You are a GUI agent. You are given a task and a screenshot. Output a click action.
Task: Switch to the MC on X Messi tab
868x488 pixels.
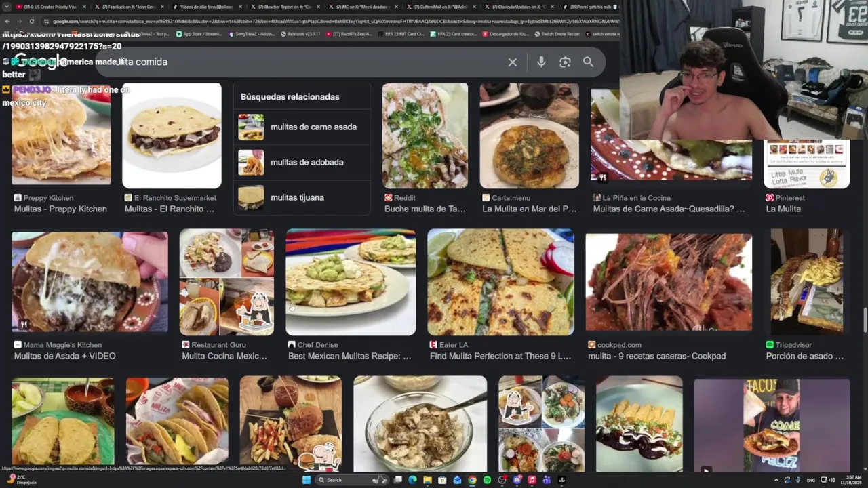point(362,7)
